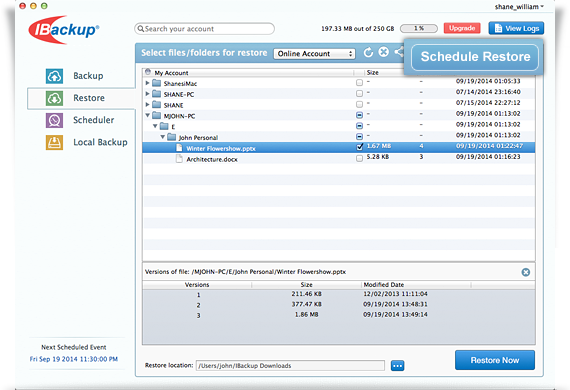
Task: Click the SHANE-PC folder icon
Action: pyautogui.click(x=157, y=94)
